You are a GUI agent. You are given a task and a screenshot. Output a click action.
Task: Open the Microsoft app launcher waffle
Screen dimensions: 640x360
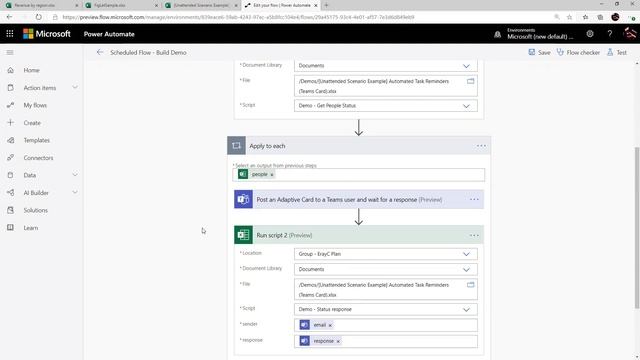(10, 34)
